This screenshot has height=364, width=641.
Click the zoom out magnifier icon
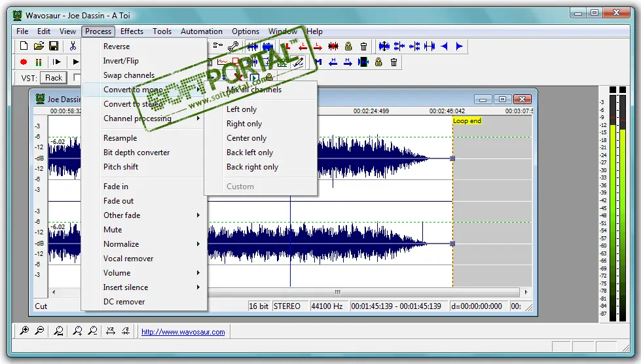pyautogui.click(x=40, y=331)
